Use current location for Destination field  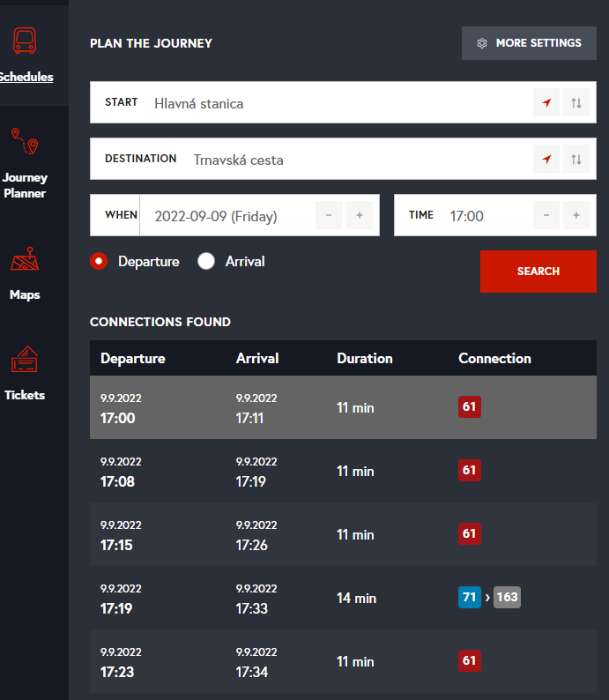(x=546, y=160)
